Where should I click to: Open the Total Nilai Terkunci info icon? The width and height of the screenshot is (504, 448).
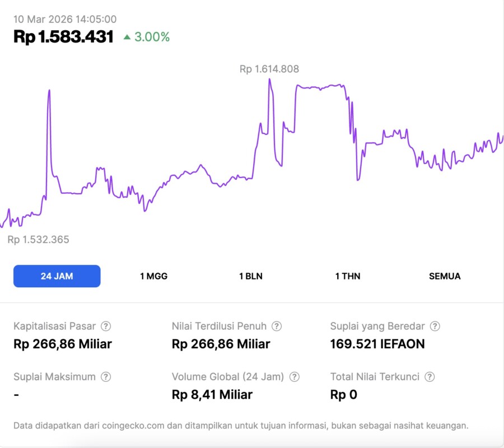point(429,377)
